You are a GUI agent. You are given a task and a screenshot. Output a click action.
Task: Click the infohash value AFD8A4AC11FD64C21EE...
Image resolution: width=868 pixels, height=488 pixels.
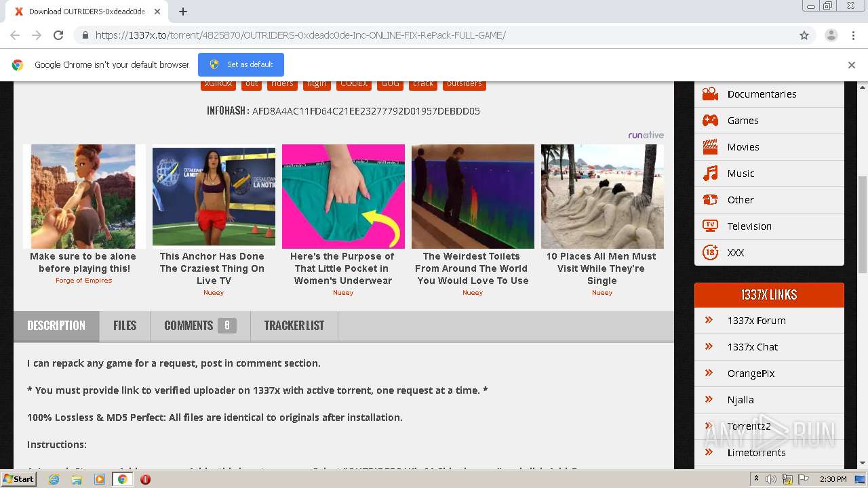point(366,111)
